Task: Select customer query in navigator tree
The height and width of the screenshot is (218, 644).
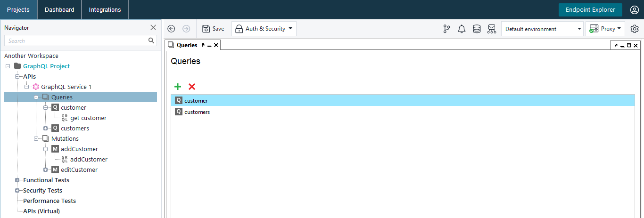Action: [74, 107]
